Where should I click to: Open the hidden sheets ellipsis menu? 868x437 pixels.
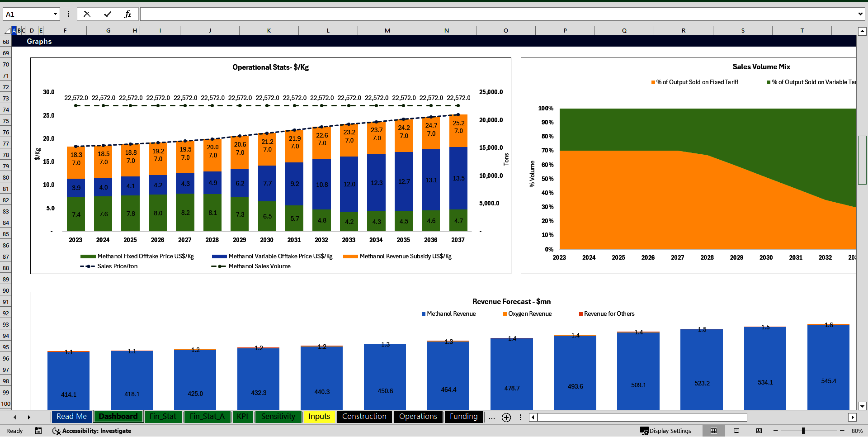click(x=491, y=417)
